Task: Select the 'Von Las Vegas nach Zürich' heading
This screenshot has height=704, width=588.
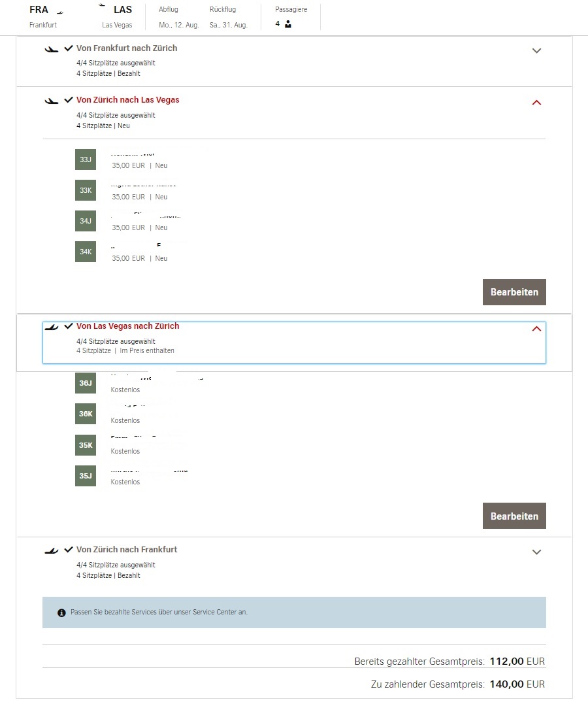Action: tap(127, 326)
